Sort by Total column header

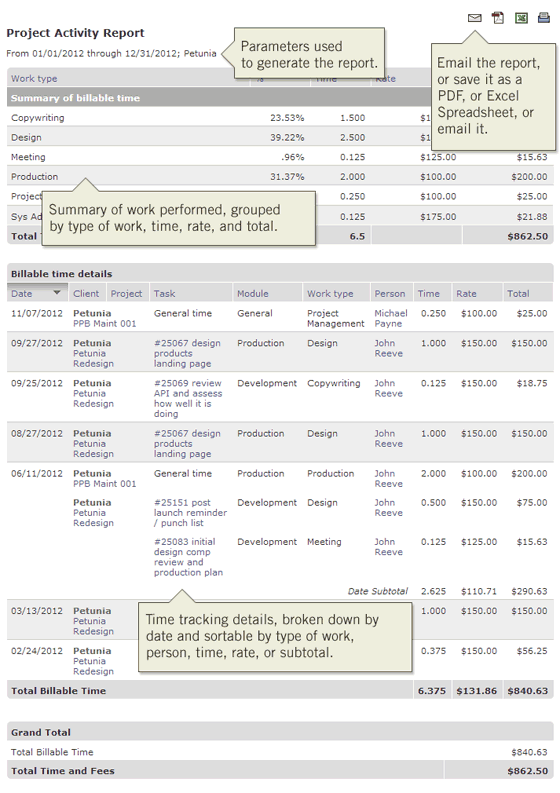518,293
